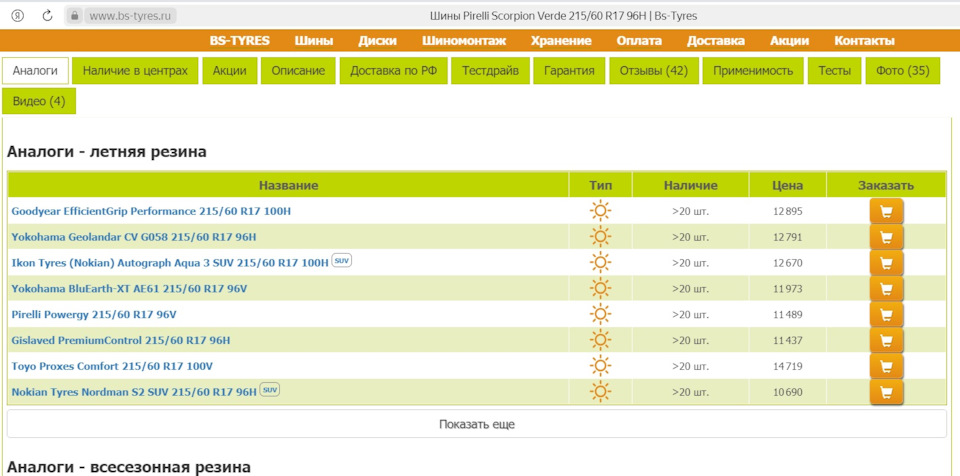Select Акции in the orange top menu

pyautogui.click(x=789, y=41)
